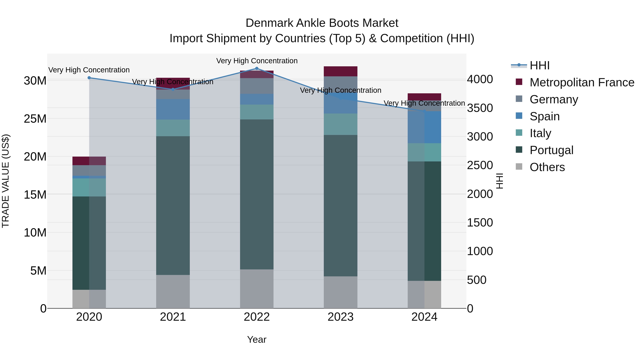Click the 2021 Spain bar segment
The image size is (644, 362).
173,109
